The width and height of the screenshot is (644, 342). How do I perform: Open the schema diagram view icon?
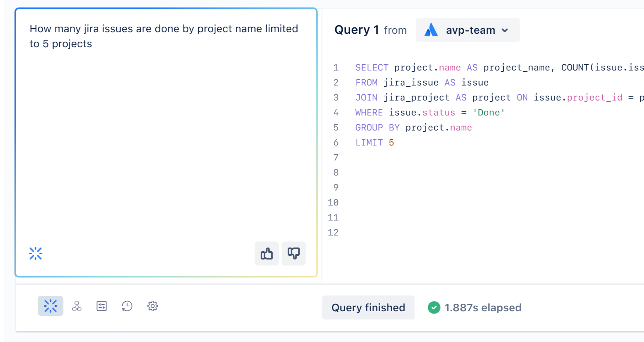[x=76, y=306]
